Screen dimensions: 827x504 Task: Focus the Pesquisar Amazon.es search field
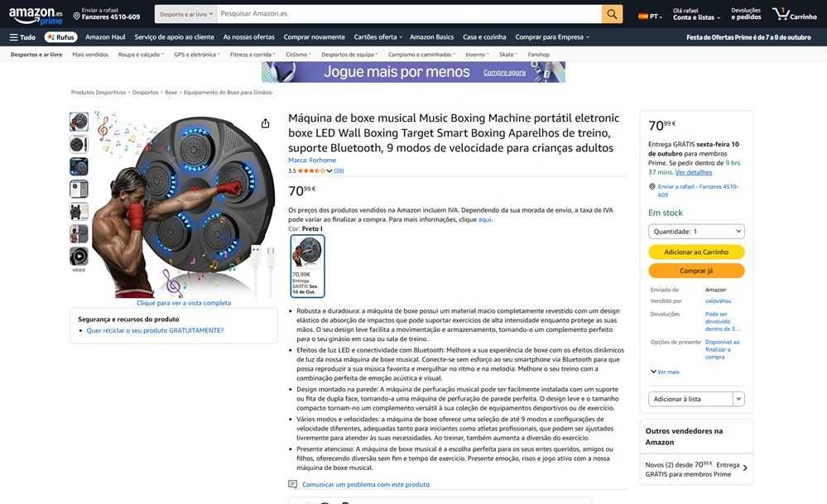(x=409, y=14)
